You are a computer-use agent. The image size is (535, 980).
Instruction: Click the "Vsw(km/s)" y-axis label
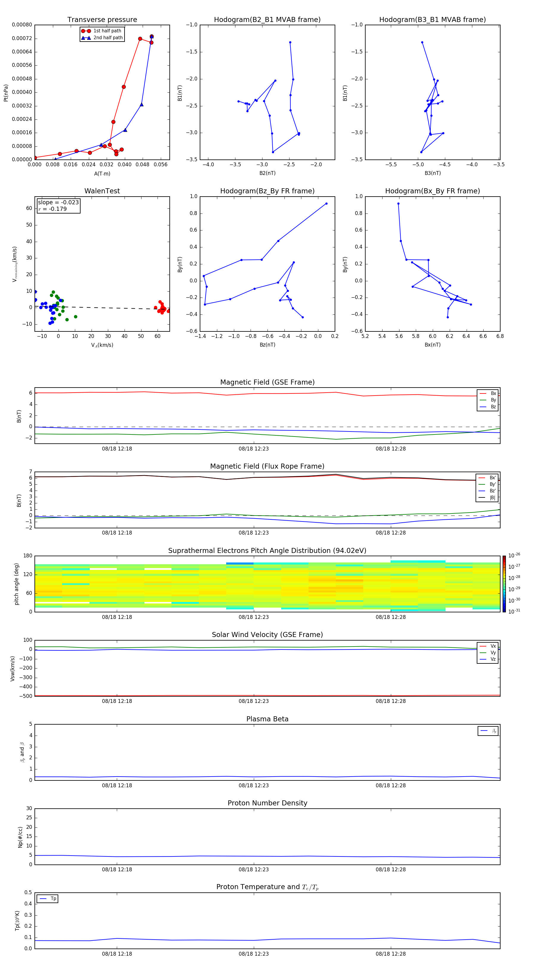coord(12,668)
